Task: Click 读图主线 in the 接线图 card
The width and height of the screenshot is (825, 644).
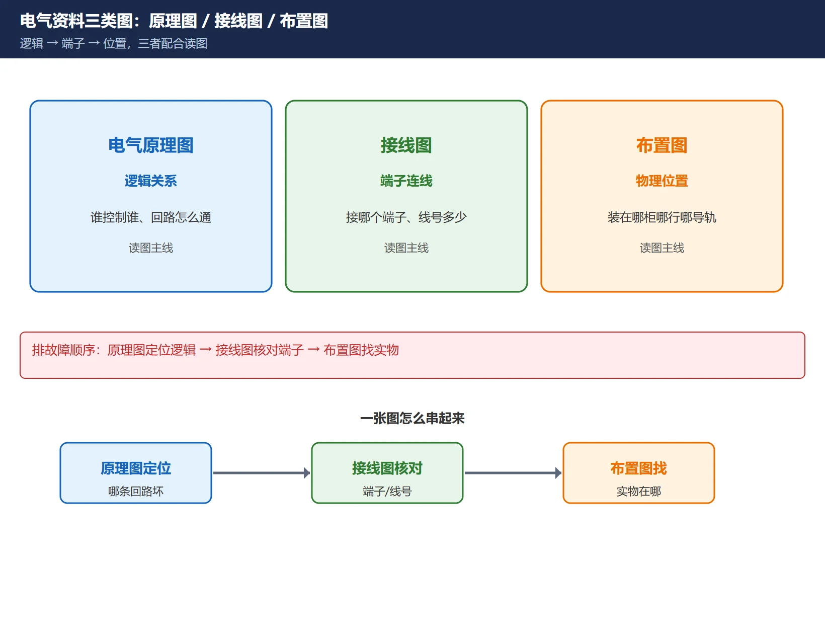Action: [406, 248]
